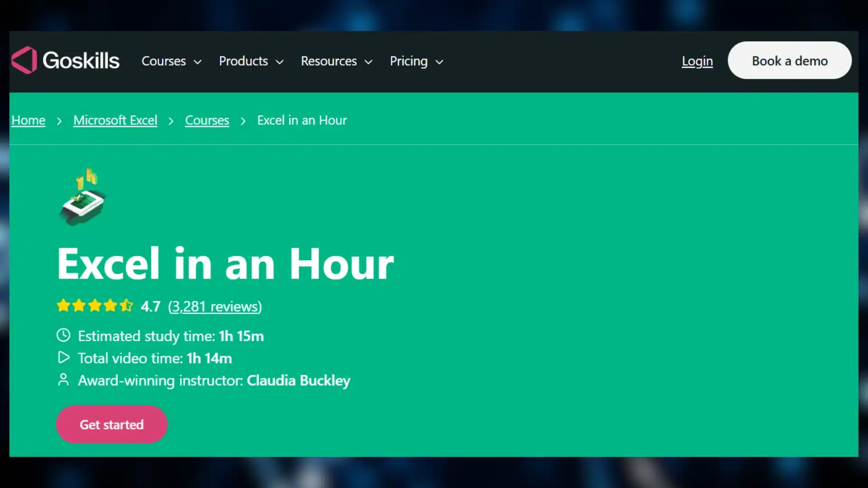Expand the Resources chevron
The width and height of the screenshot is (868, 488).
(368, 62)
